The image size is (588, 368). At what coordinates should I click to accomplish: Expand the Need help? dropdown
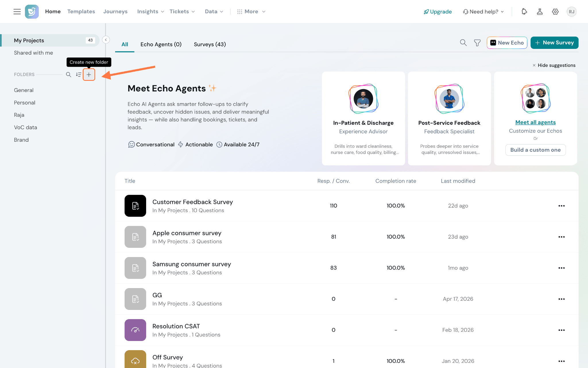click(x=483, y=11)
